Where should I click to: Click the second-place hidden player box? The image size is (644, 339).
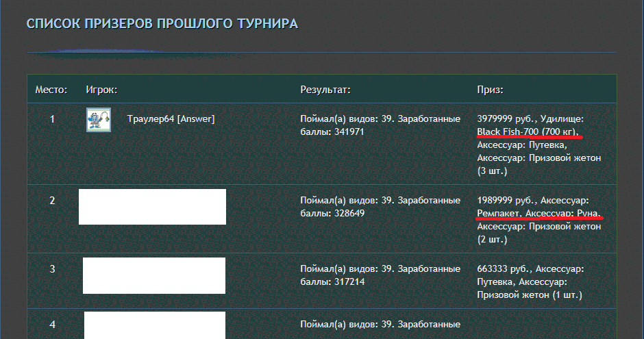[x=152, y=207]
